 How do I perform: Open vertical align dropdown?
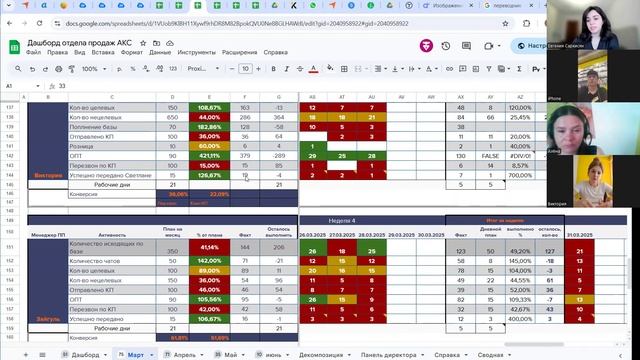pos(398,69)
